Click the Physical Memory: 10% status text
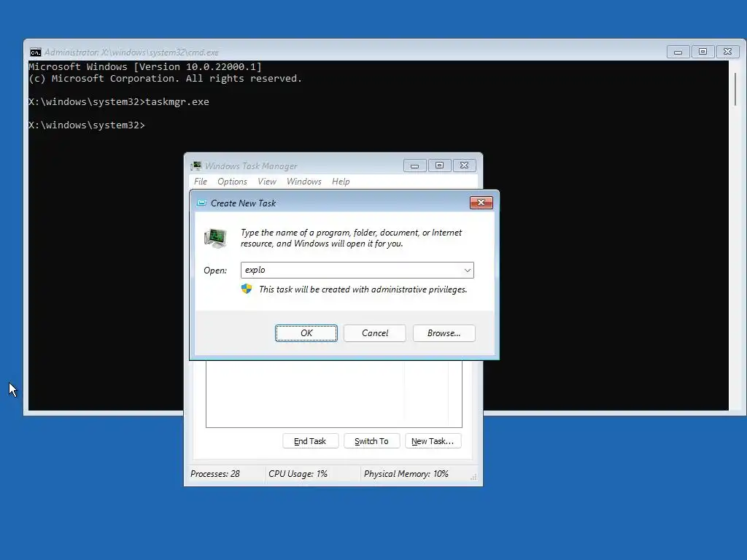Screen dimensions: 747x560 coord(406,474)
